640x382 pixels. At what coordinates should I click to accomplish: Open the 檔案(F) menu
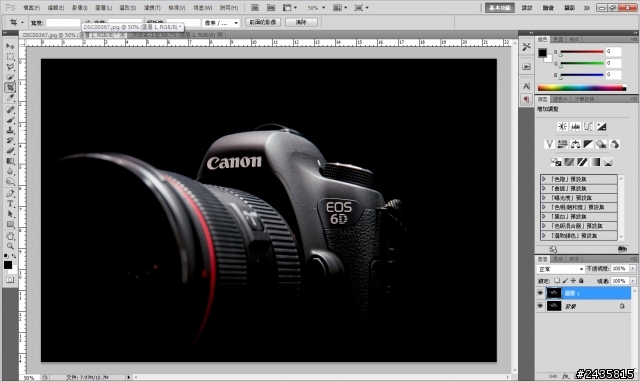coord(31,8)
